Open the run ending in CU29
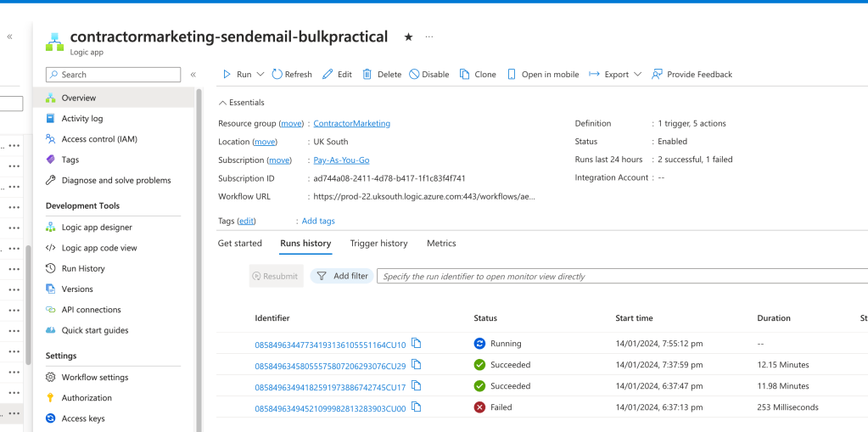 point(330,366)
